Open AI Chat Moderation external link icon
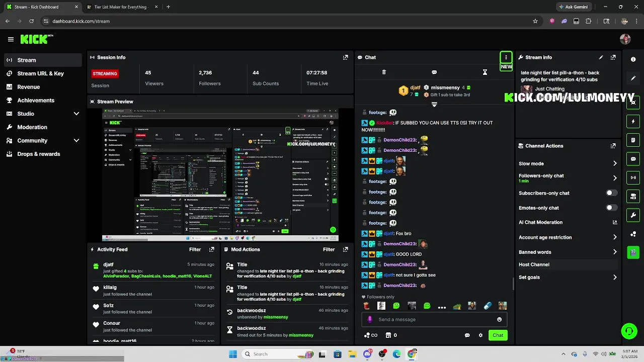 point(615,222)
